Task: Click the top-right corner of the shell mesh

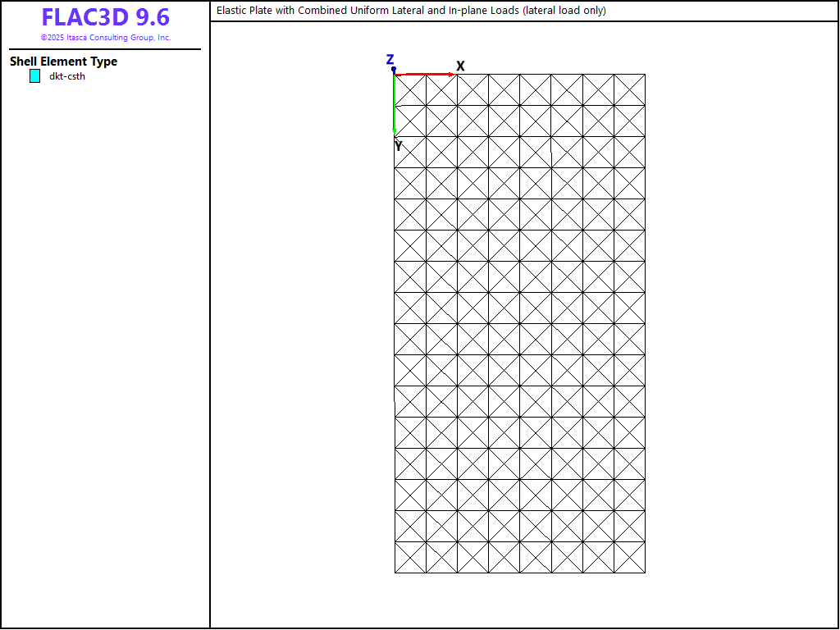Action: pos(645,75)
